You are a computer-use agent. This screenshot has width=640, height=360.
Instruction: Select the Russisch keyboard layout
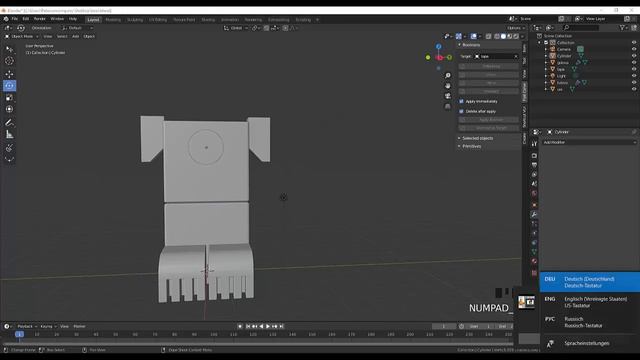click(x=590, y=322)
